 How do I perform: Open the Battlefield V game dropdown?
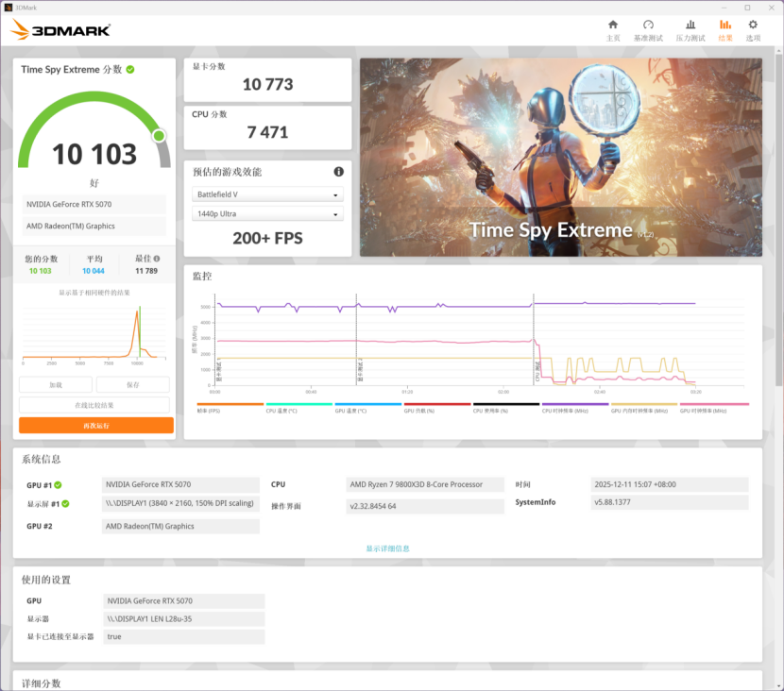[267, 194]
